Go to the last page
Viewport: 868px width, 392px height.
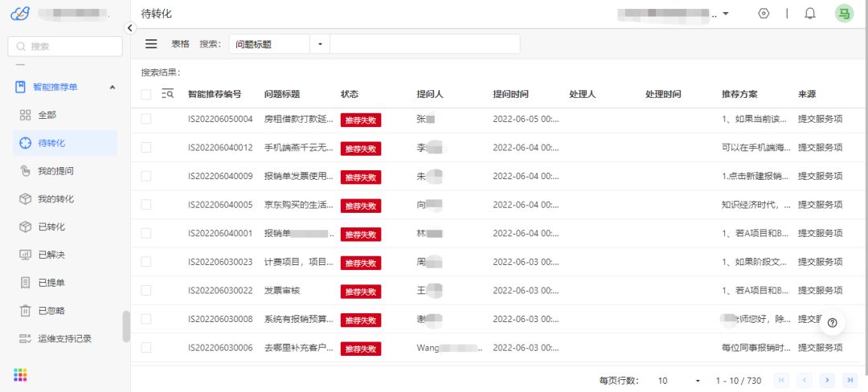850,381
